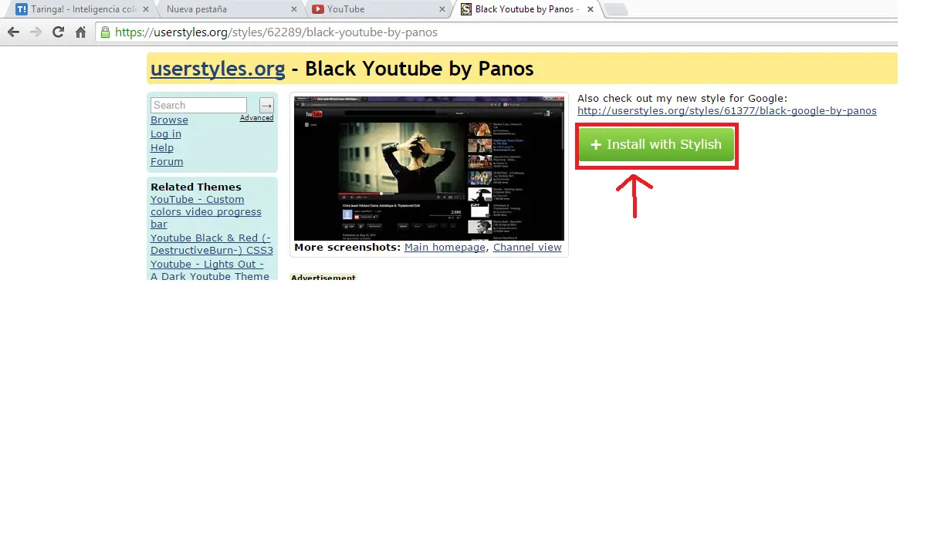Viewport: 951px width, 560px height.
Task: Click the Advertisement label text
Action: pyautogui.click(x=323, y=277)
